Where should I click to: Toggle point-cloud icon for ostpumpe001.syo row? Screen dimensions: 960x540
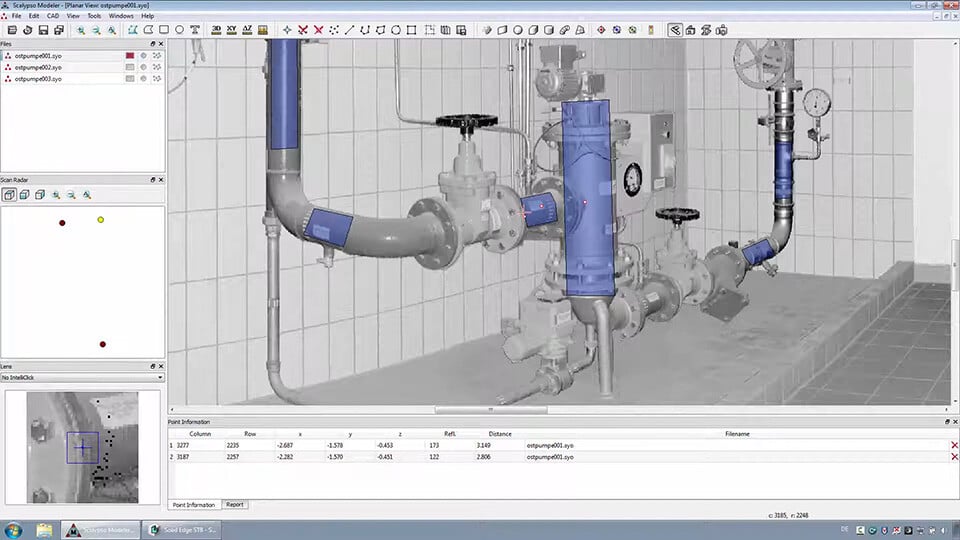157,56
